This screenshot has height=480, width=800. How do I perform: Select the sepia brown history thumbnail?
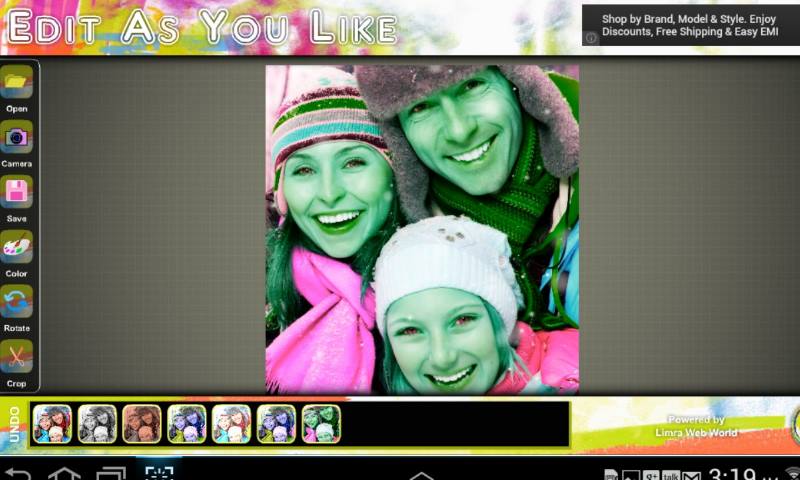[x=142, y=423]
